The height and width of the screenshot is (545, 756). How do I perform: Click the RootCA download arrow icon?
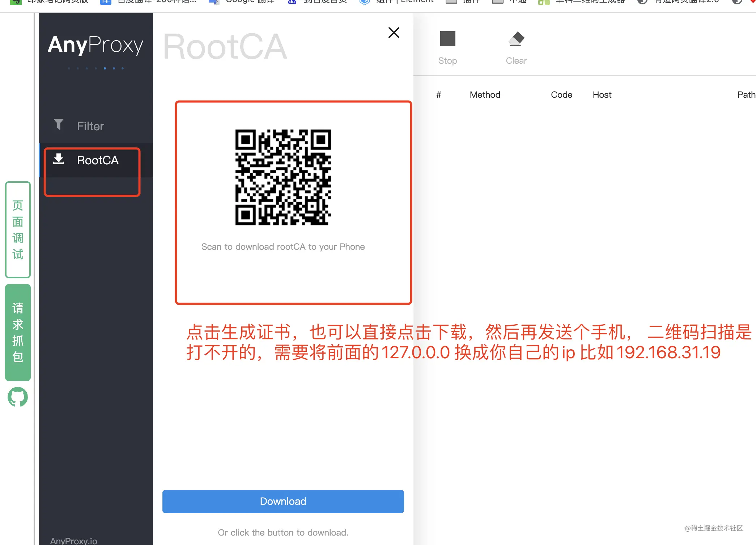(x=59, y=159)
